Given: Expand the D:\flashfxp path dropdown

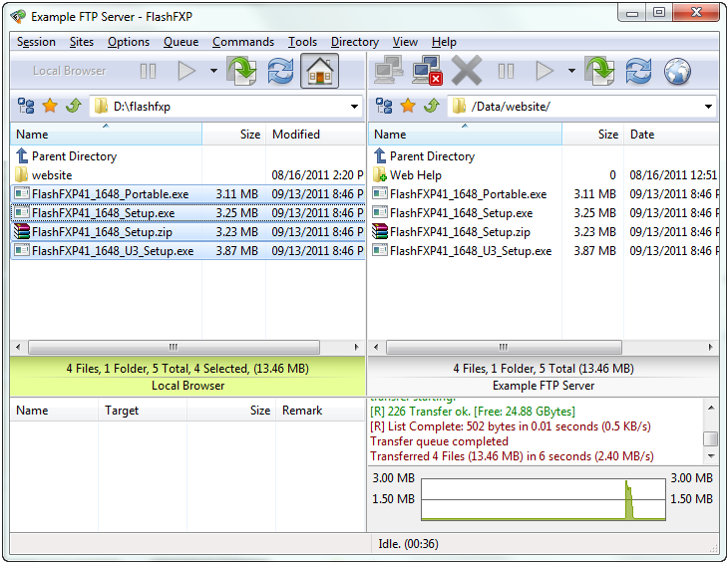Looking at the screenshot, I should click(x=354, y=107).
